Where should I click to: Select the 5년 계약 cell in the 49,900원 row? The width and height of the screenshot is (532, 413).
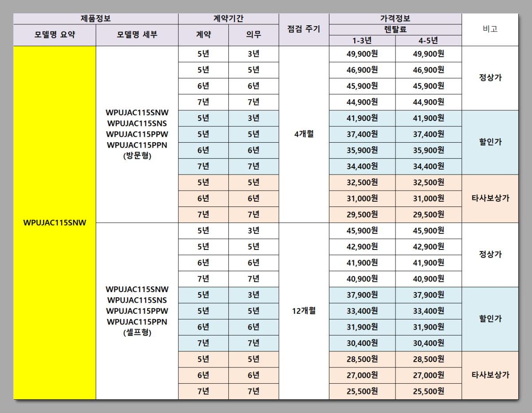click(x=203, y=54)
